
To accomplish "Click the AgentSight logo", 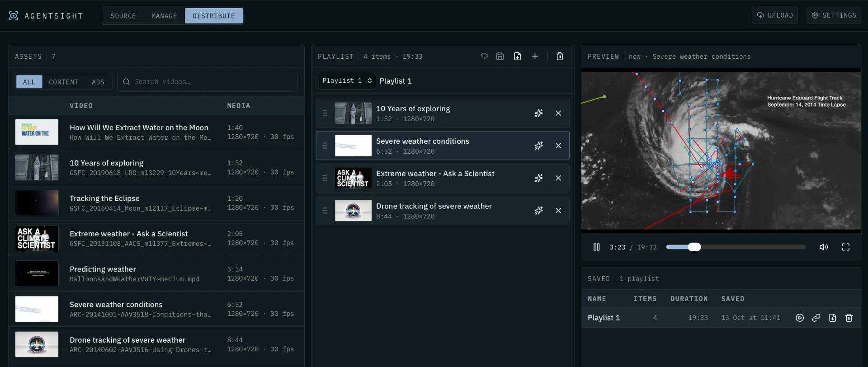I will tap(46, 16).
